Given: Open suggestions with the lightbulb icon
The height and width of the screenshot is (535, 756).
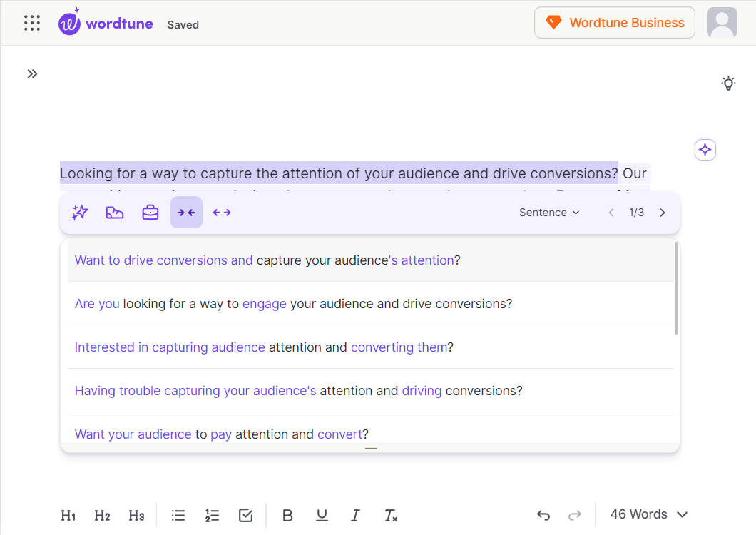Looking at the screenshot, I should pyautogui.click(x=728, y=83).
